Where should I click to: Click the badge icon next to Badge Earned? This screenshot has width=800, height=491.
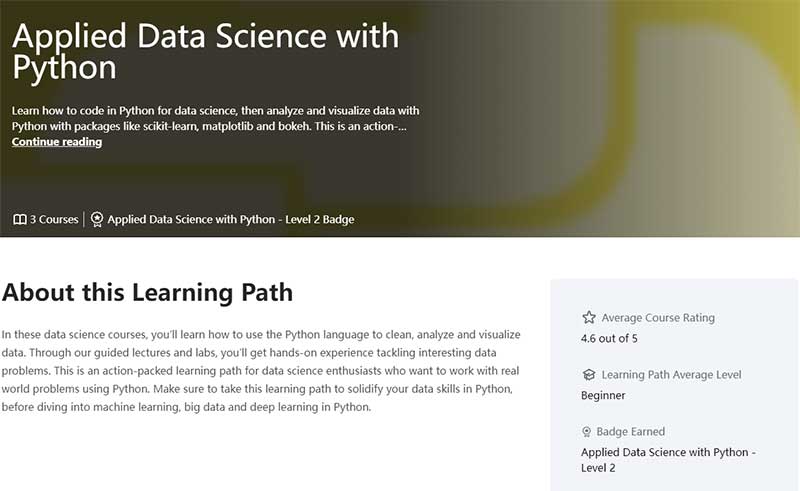588,432
